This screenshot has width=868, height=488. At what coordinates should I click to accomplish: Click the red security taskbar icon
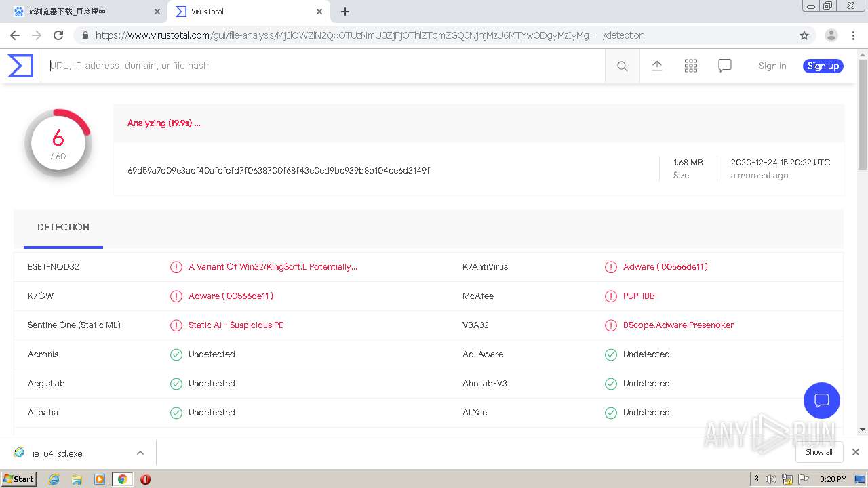click(145, 479)
